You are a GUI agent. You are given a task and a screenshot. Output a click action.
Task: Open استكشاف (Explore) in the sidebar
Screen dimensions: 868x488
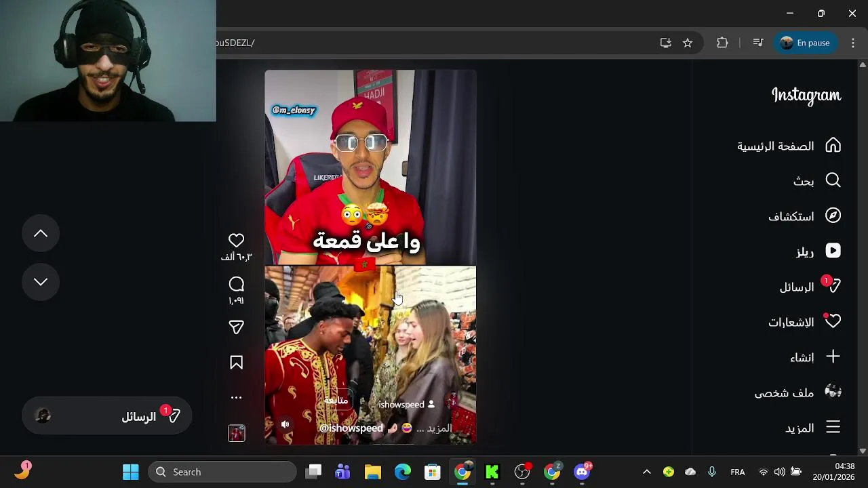(x=805, y=216)
